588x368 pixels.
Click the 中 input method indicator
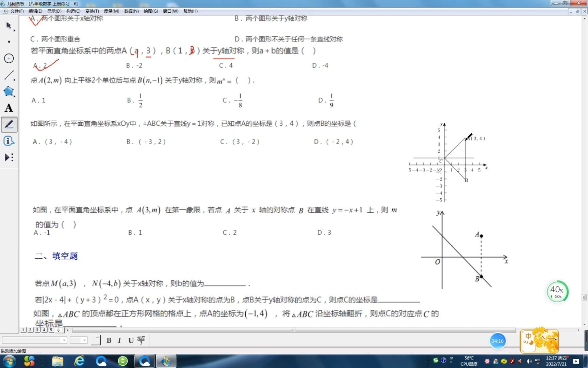click(528, 337)
